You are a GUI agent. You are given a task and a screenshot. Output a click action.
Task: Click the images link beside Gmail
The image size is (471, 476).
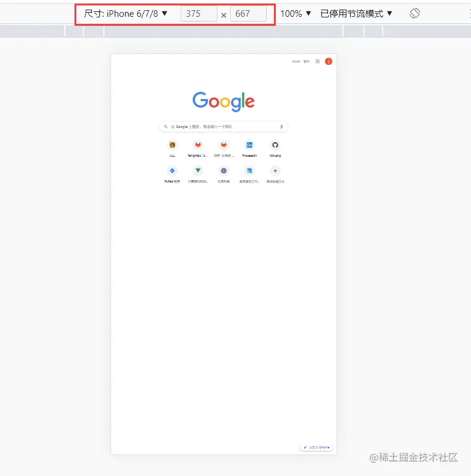point(306,61)
